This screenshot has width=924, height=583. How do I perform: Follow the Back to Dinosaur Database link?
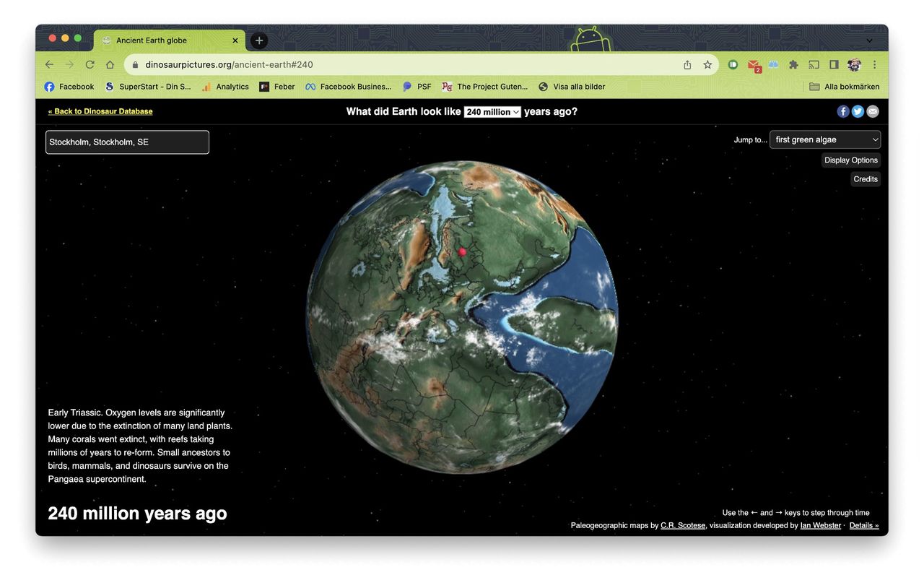tap(100, 111)
